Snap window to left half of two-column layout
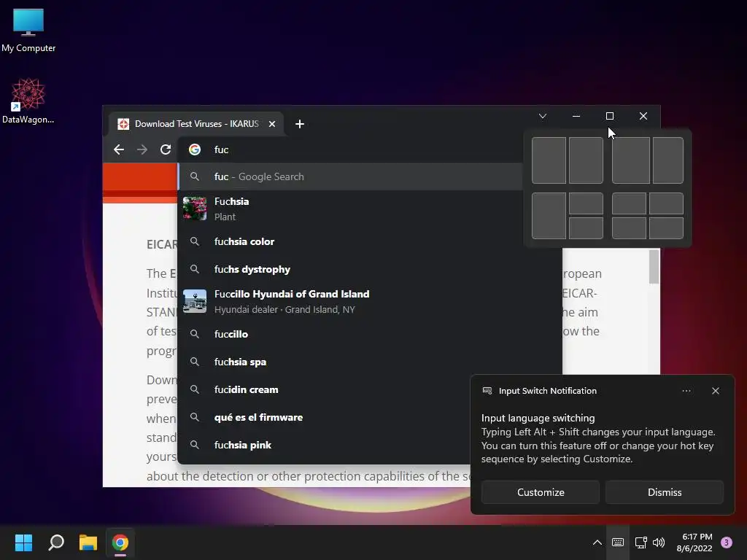Screen dimensions: 747x560 tap(549, 160)
